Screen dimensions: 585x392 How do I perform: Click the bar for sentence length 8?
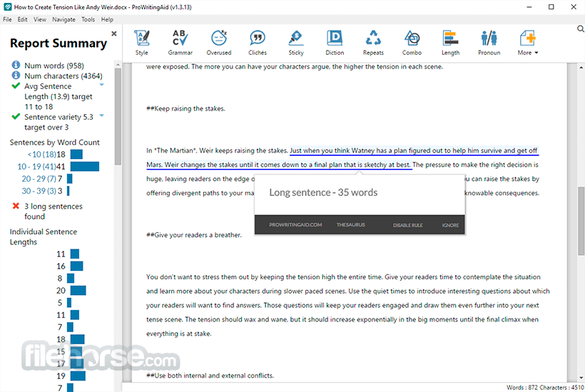coord(71,279)
